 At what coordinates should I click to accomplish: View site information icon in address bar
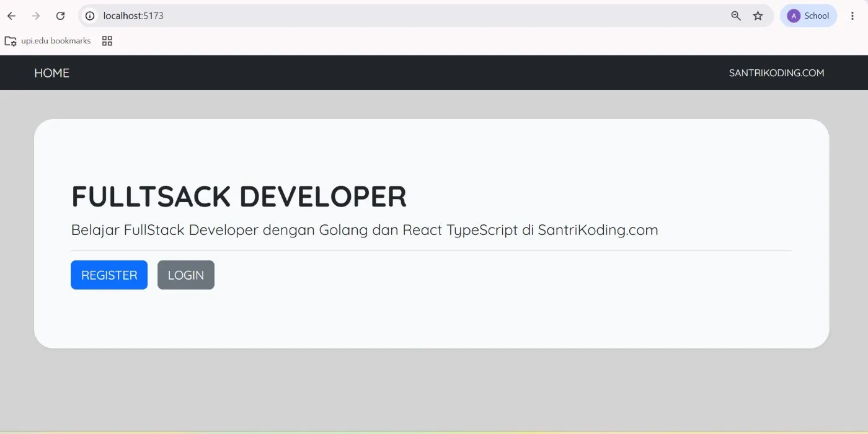(90, 16)
